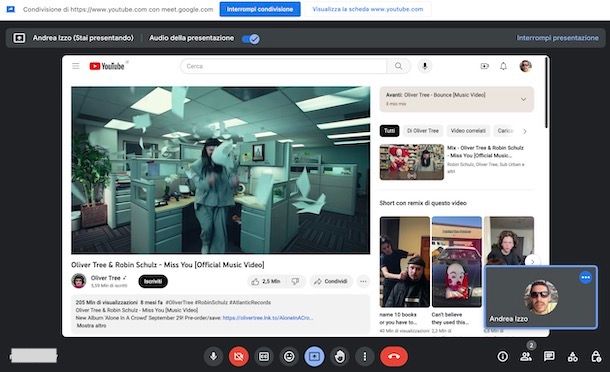Open YouTube notifications bell
Viewport: 610px width, 372px height.
tap(503, 66)
